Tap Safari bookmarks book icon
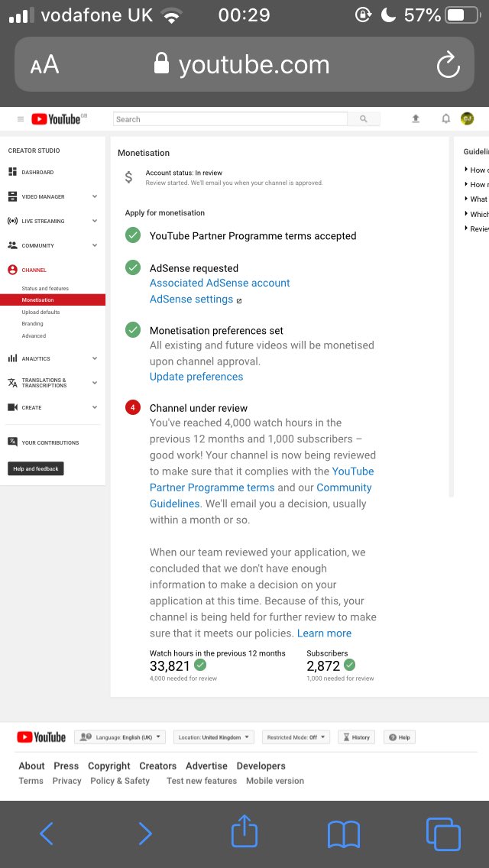Screen dimensions: 489x868 coord(344,834)
